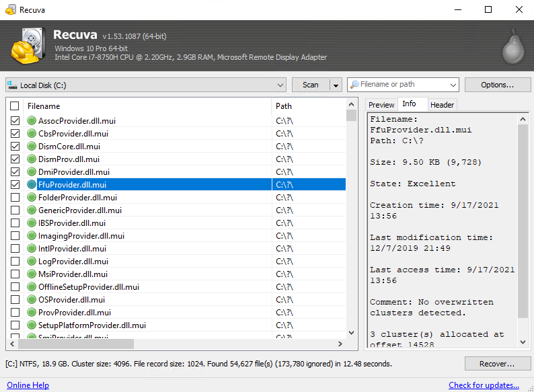Click the magnifier icon in filename filter box
534x392 pixels.
coord(354,84)
